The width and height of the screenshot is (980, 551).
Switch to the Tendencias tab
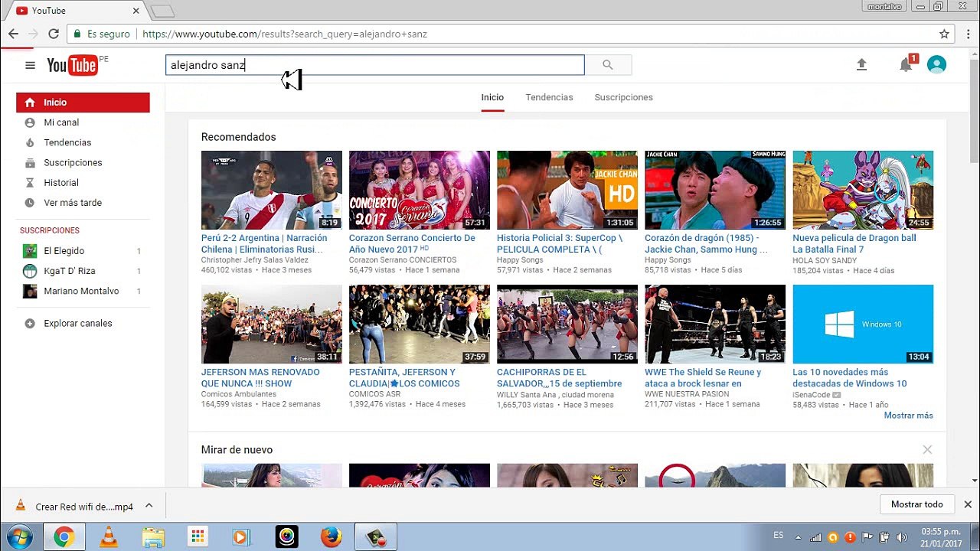tap(549, 97)
